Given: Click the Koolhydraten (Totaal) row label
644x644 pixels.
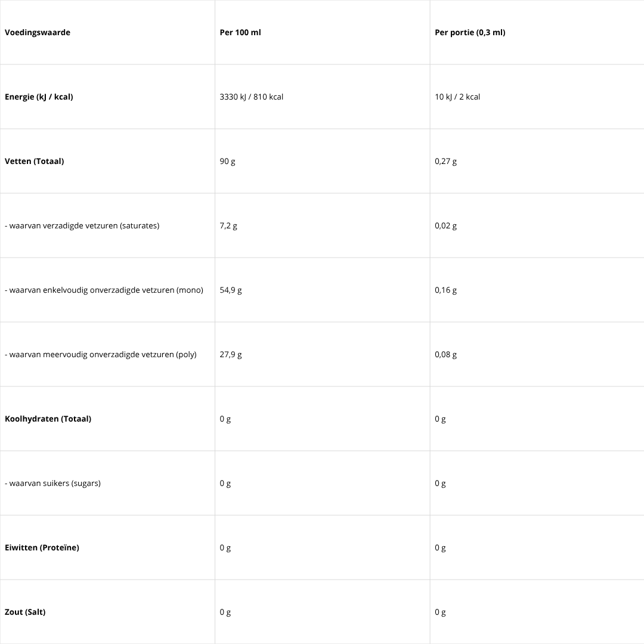Looking at the screenshot, I should [x=48, y=419].
